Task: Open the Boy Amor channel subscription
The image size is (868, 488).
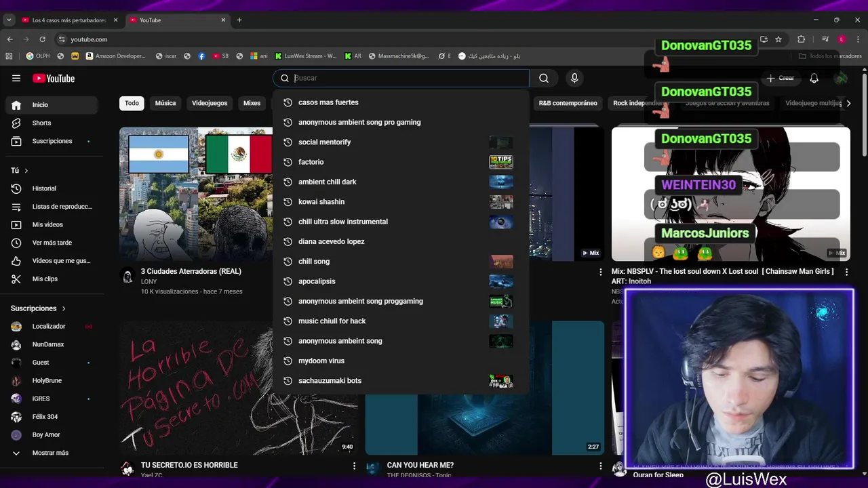Action: [52, 434]
